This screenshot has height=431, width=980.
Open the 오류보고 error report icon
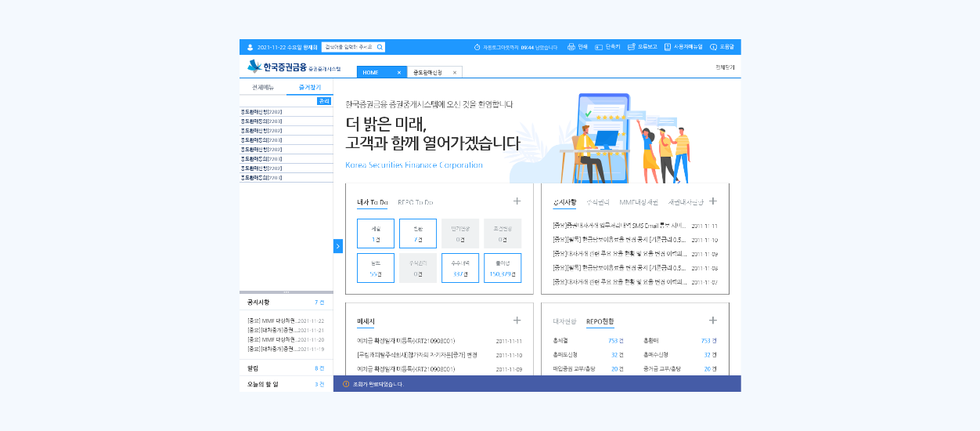[x=631, y=47]
